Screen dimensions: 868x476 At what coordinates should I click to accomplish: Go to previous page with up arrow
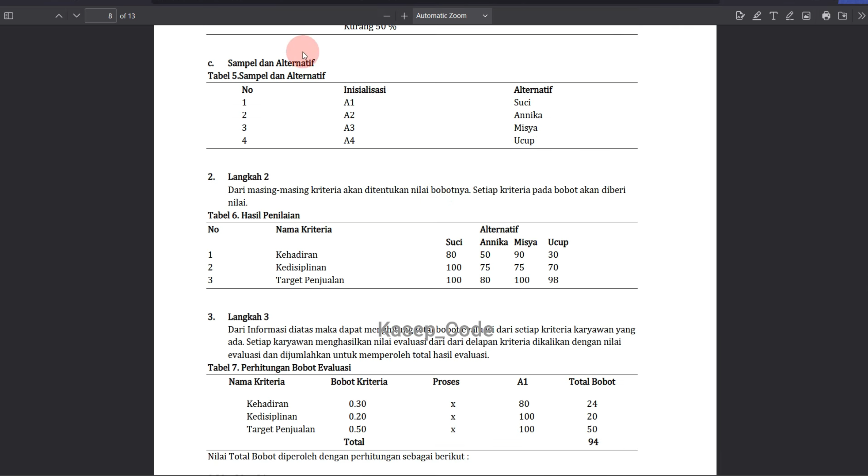click(59, 16)
